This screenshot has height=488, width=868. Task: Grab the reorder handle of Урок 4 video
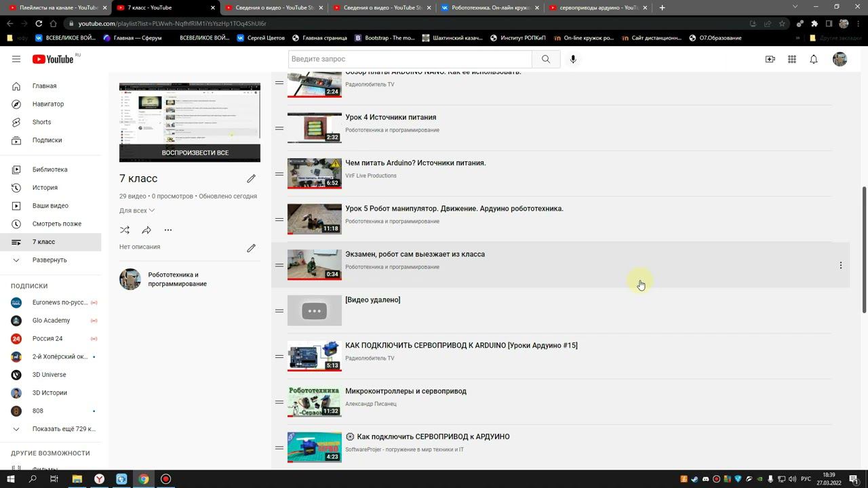[279, 128]
